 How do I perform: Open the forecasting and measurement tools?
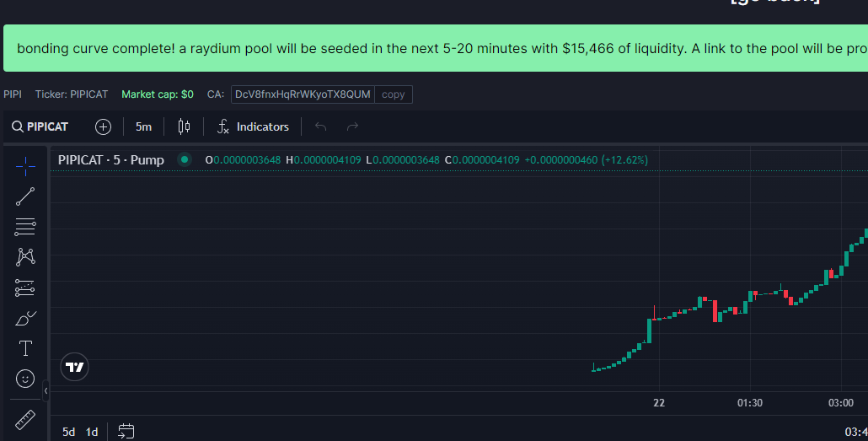coord(25,288)
